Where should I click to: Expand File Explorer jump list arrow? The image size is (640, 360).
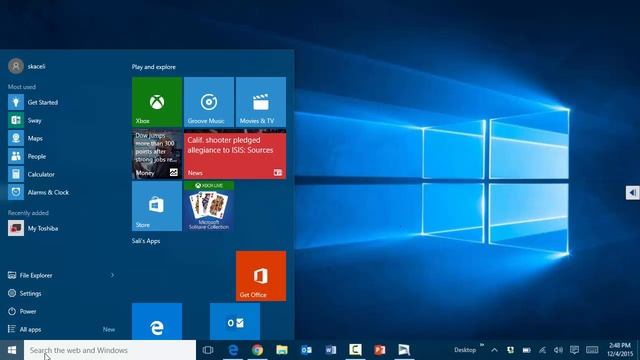[112, 275]
